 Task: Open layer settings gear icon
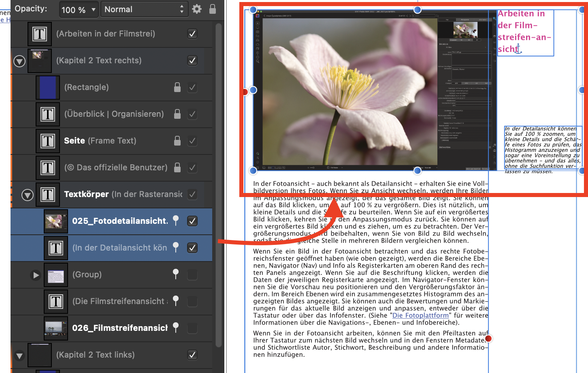pyautogui.click(x=197, y=9)
